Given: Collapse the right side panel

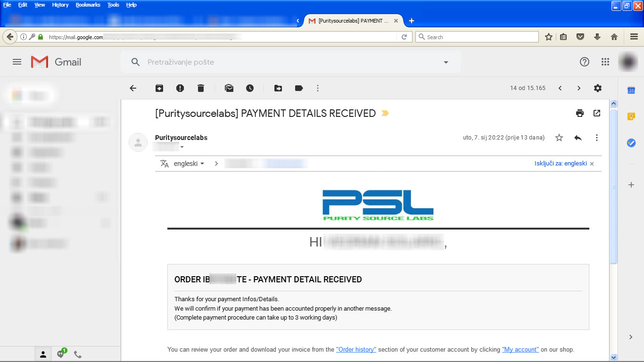Looking at the screenshot, I should pyautogui.click(x=631, y=337).
